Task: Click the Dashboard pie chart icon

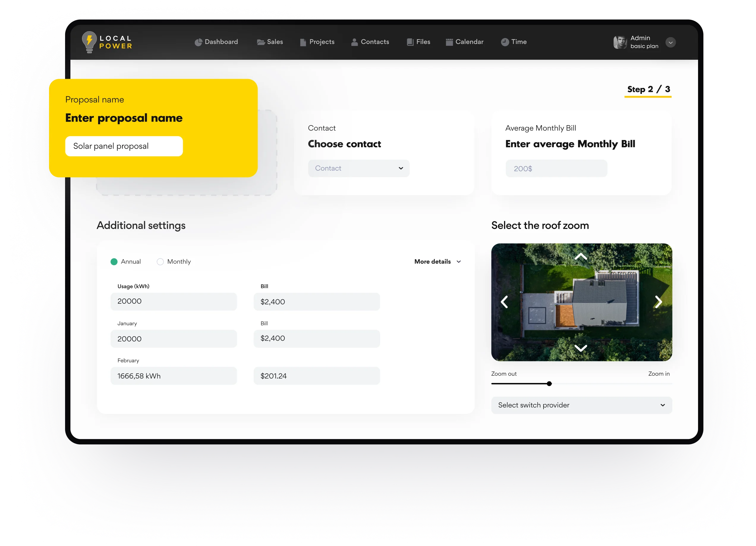Action: pyautogui.click(x=198, y=42)
